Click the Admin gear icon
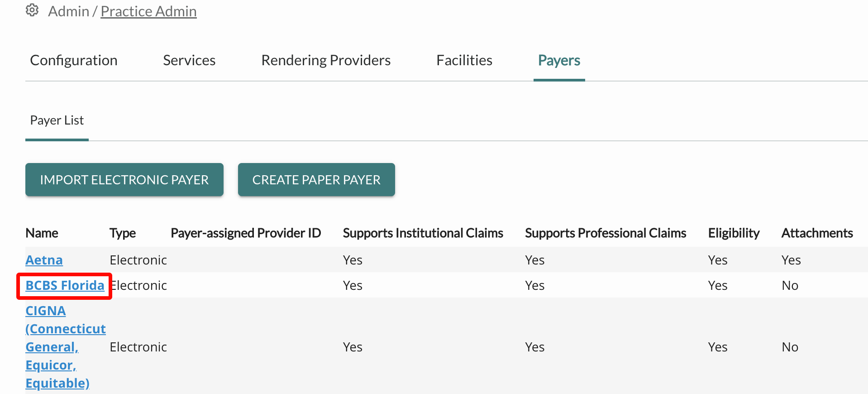Viewport: 868px width, 394px height. tap(32, 10)
